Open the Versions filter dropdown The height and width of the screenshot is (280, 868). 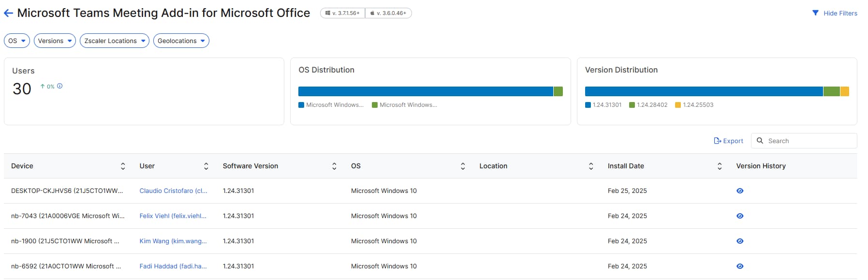(55, 41)
